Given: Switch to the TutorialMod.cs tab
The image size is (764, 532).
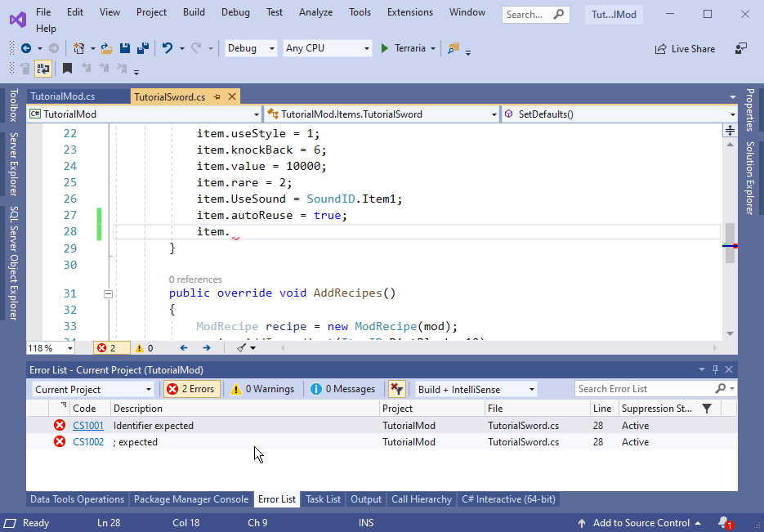Looking at the screenshot, I should click(63, 96).
